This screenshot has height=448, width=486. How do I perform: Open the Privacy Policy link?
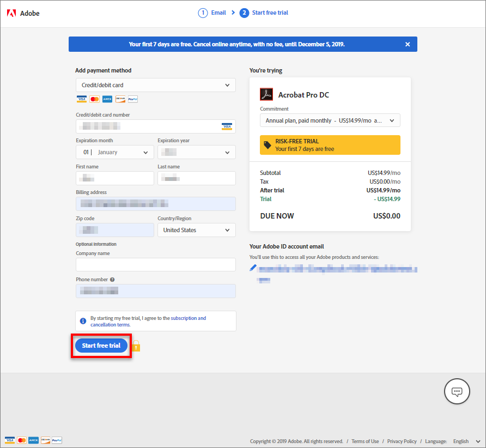(x=402, y=441)
